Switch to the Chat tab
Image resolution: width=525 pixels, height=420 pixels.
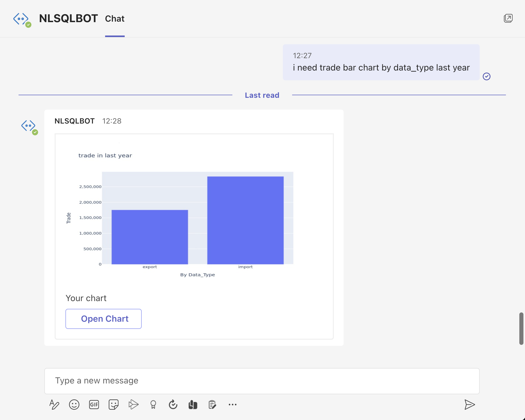[115, 19]
